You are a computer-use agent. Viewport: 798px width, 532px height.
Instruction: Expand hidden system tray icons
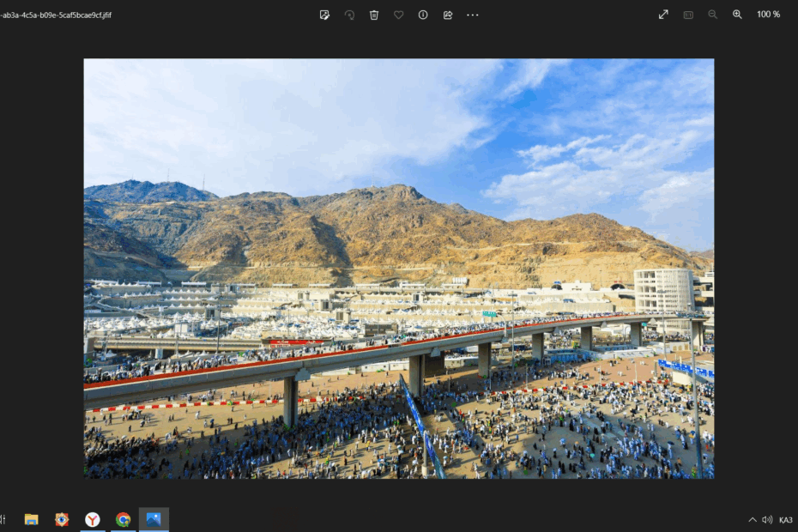coord(753,519)
